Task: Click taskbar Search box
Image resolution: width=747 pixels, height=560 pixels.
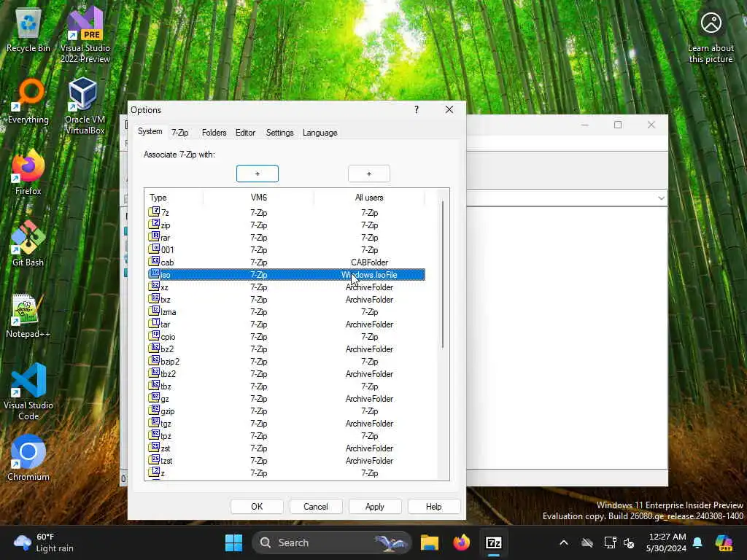Action: pos(331,542)
